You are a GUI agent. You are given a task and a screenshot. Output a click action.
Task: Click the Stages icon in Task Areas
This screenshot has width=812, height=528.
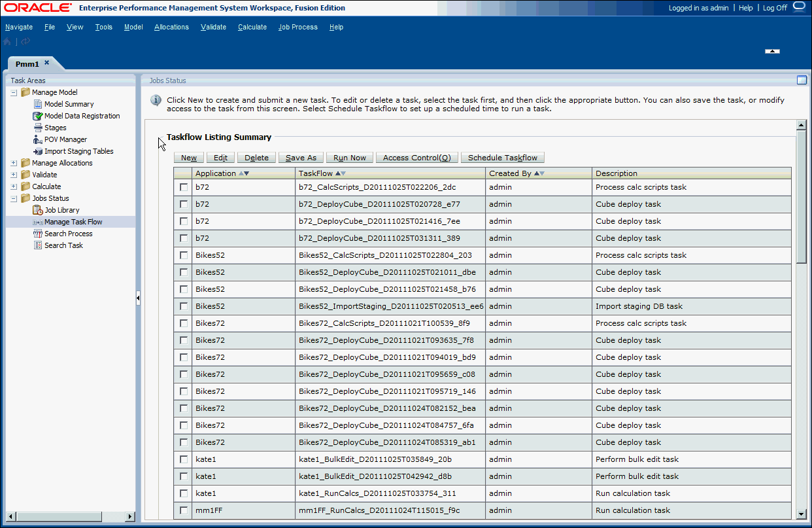pos(38,128)
